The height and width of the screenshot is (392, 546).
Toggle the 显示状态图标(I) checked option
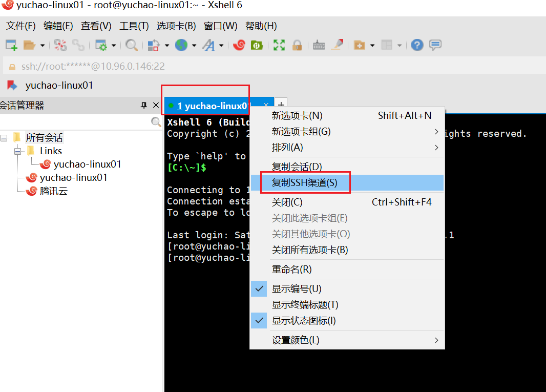pyautogui.click(x=304, y=321)
